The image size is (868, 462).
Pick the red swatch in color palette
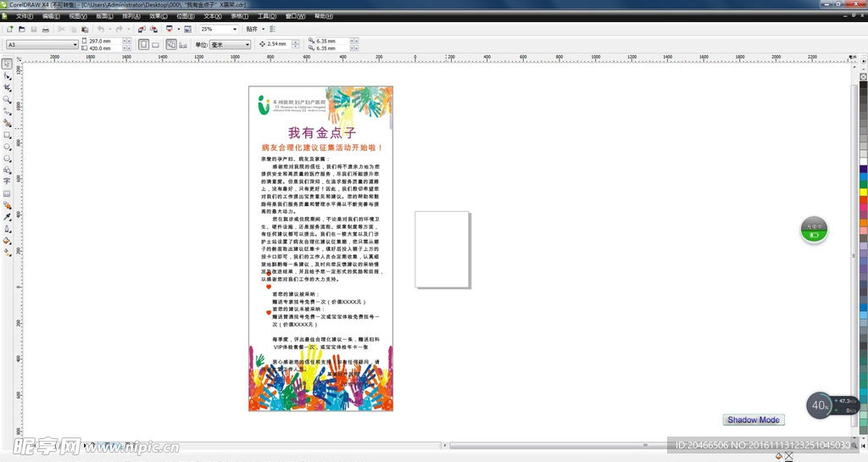864,201
